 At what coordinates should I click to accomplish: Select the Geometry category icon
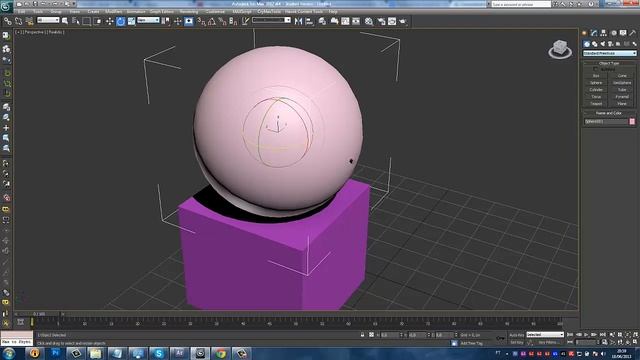tap(587, 44)
